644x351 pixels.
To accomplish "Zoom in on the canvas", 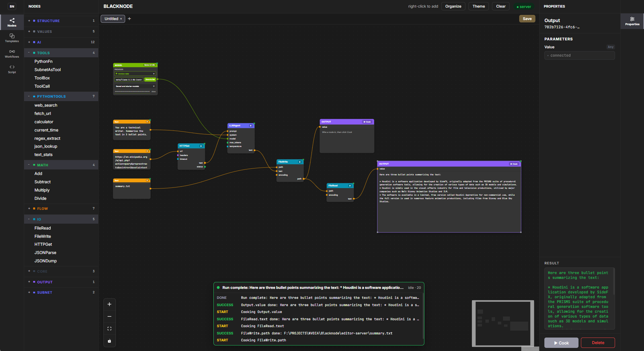I will coord(109,304).
